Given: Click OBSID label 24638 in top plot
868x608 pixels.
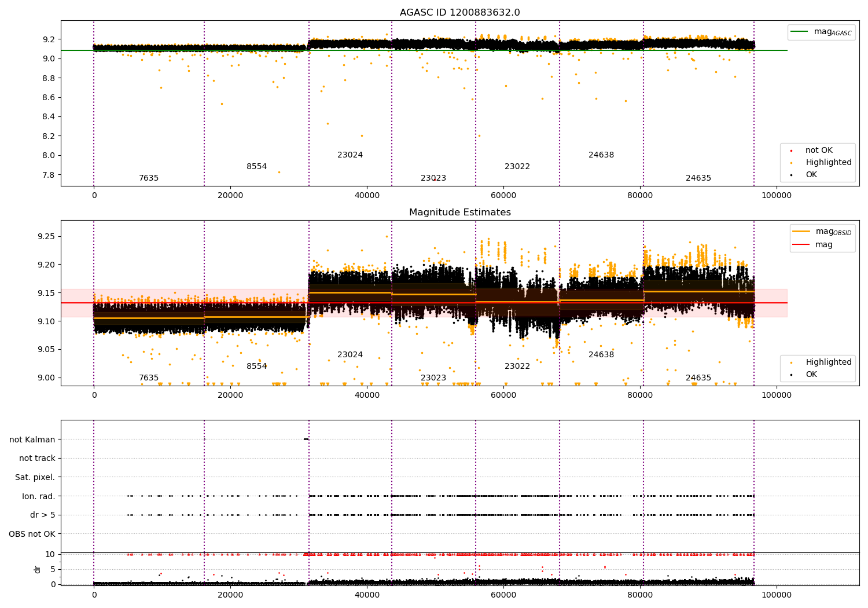Looking at the screenshot, I should click(601, 155).
